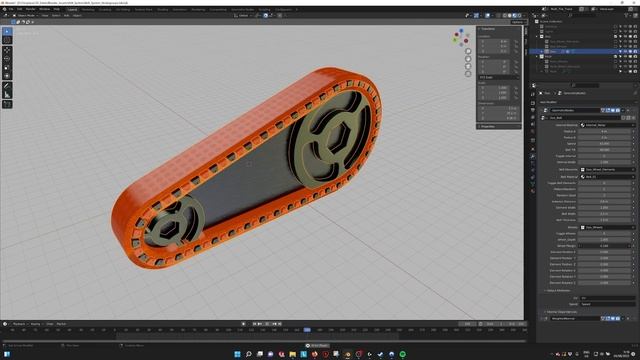This screenshot has width=640, height=360.
Task: Toggle snapping magnet in the viewport header
Action: pyautogui.click(x=266, y=16)
